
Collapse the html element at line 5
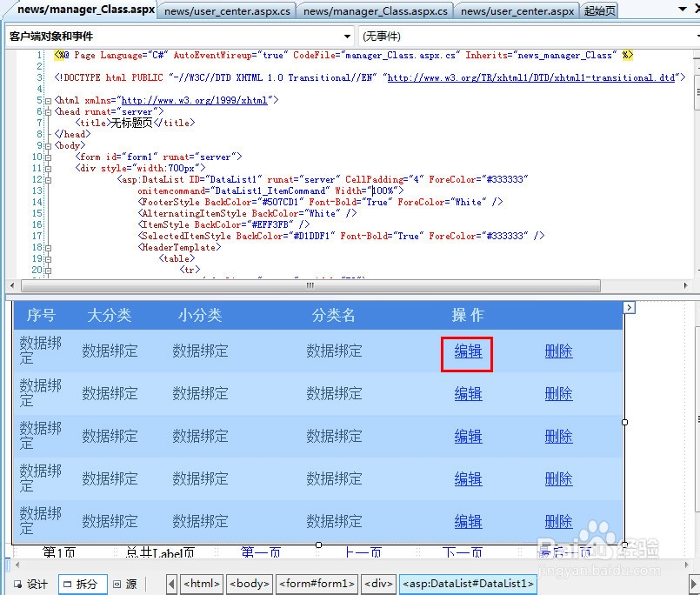[48, 101]
